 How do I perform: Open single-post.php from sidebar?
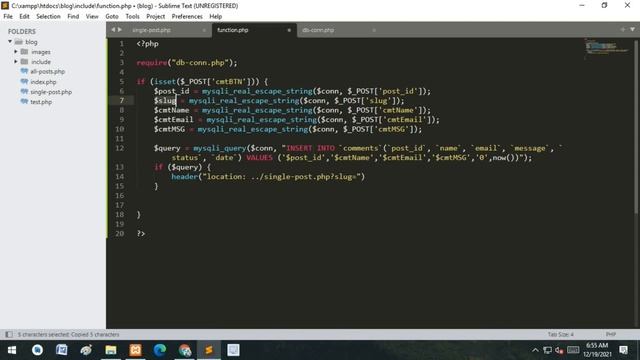tap(51, 92)
